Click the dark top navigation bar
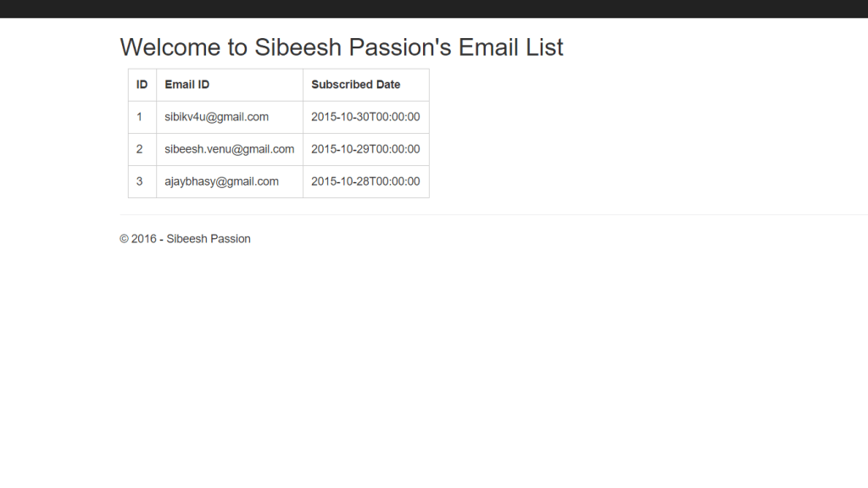Image resolution: width=868 pixels, height=488 pixels. pyautogui.click(x=434, y=8)
